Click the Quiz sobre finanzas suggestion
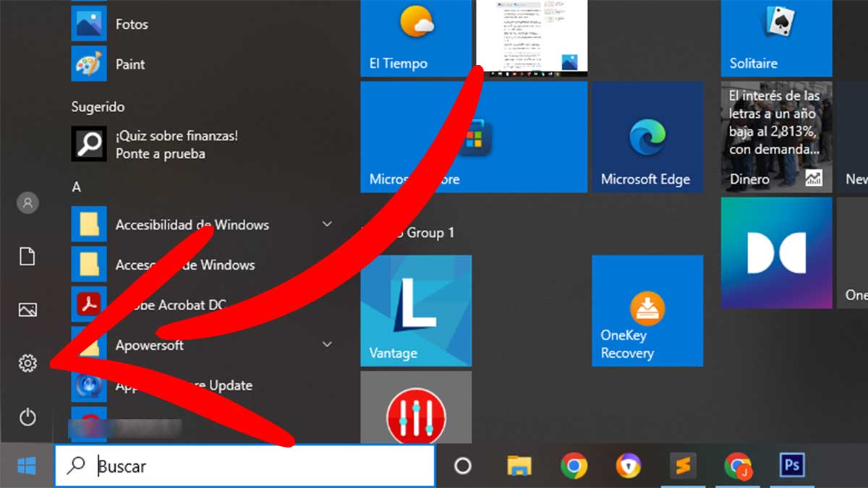The image size is (868, 488). click(x=176, y=145)
